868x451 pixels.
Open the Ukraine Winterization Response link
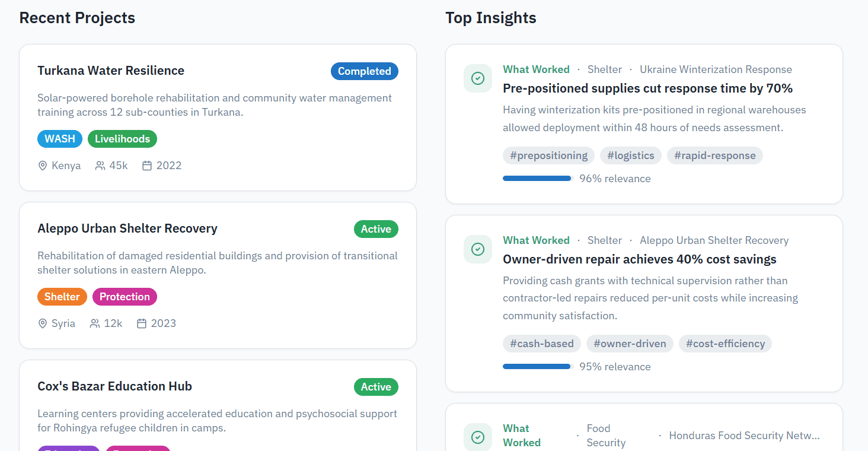coord(716,69)
